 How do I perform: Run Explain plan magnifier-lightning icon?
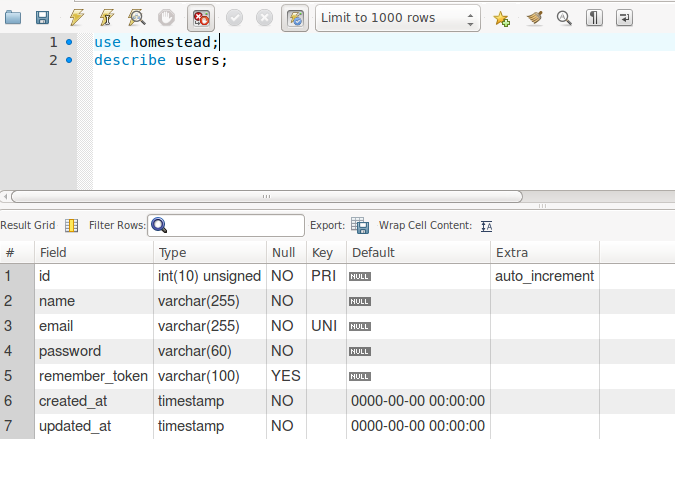pyautogui.click(x=136, y=18)
